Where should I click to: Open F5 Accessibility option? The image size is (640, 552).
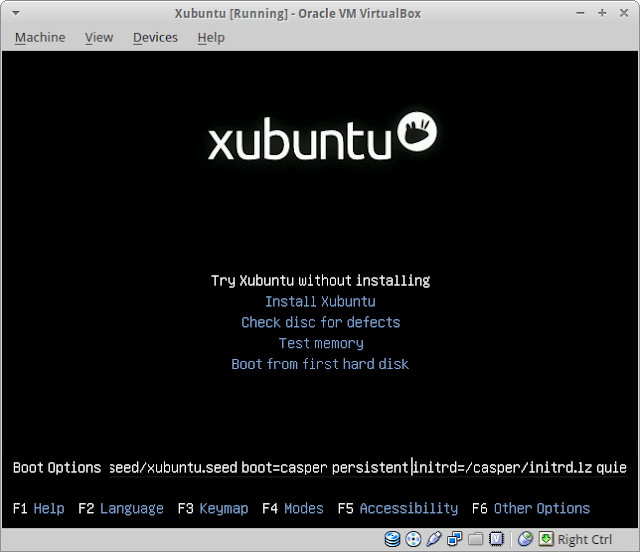pos(398,508)
